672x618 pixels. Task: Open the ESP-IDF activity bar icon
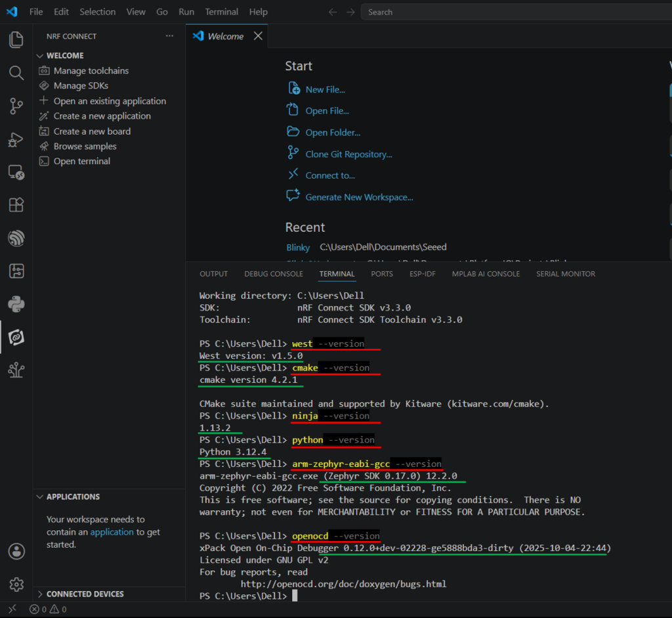(x=16, y=238)
